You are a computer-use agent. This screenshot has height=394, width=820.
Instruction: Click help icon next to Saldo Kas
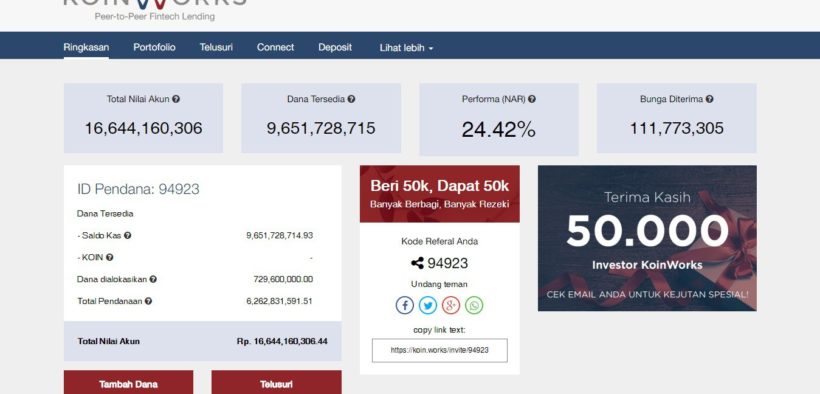tap(128, 235)
